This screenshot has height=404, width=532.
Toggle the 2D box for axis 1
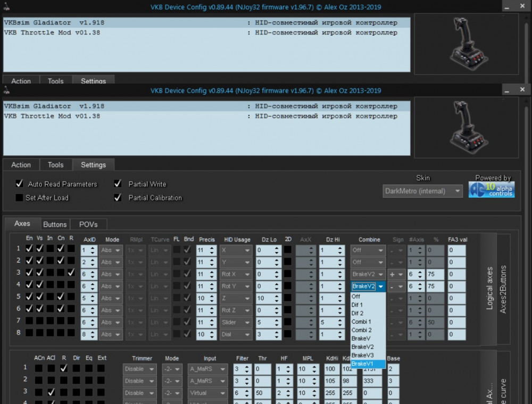point(288,250)
